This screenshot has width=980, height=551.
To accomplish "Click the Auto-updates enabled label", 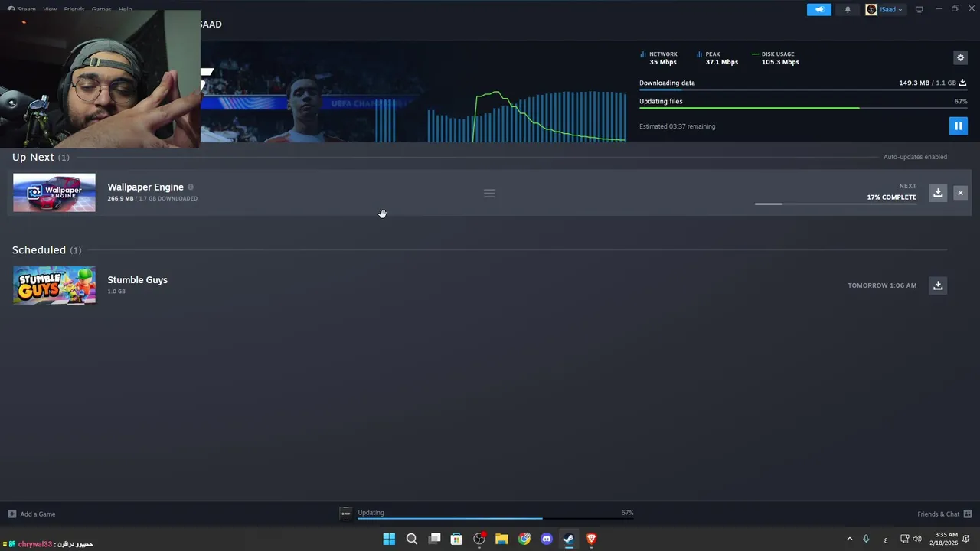I will (915, 157).
